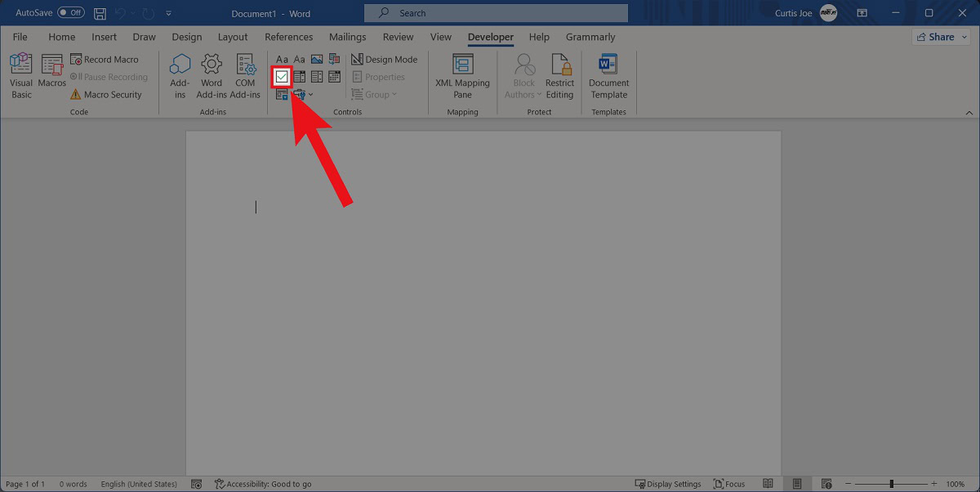Viewport: 980px width, 492px height.
Task: Start Record Macro
Action: [x=105, y=60]
